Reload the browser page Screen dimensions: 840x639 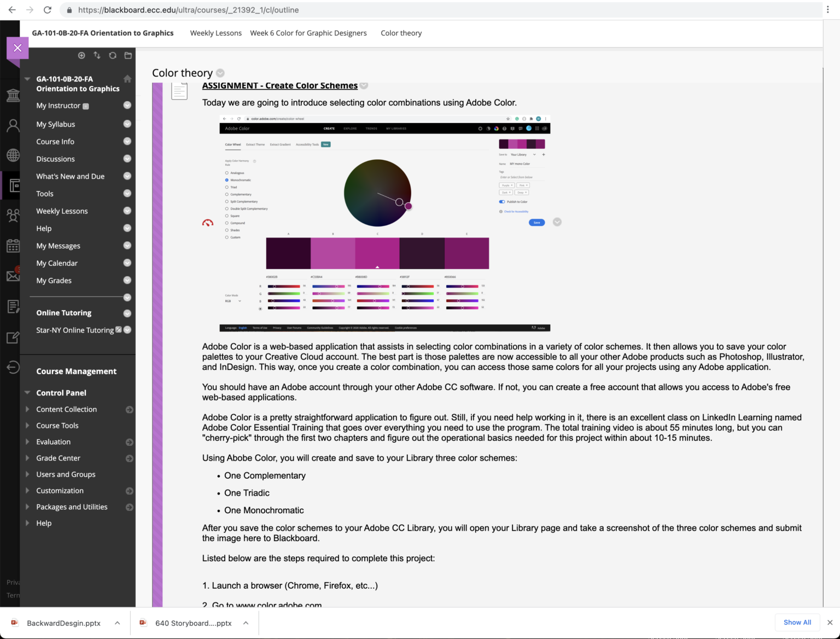(48, 10)
